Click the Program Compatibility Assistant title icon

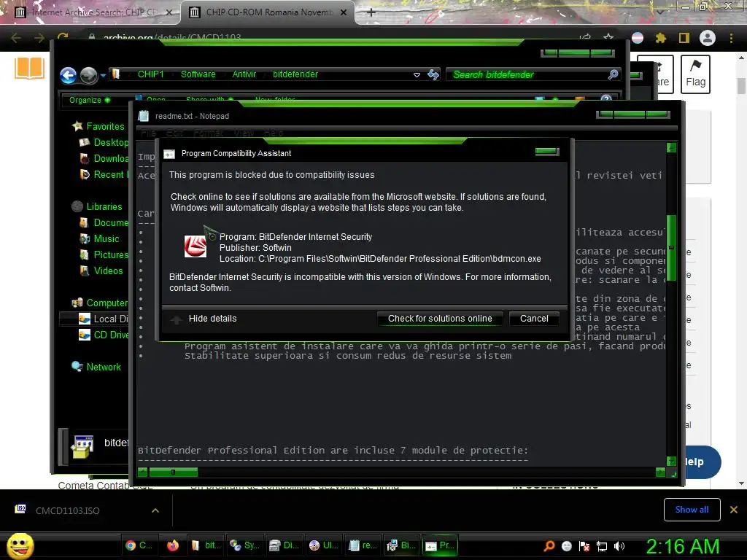coord(169,154)
